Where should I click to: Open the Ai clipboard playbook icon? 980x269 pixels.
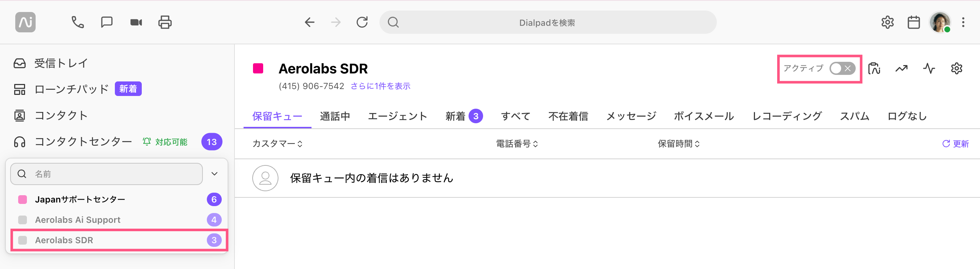pyautogui.click(x=874, y=68)
